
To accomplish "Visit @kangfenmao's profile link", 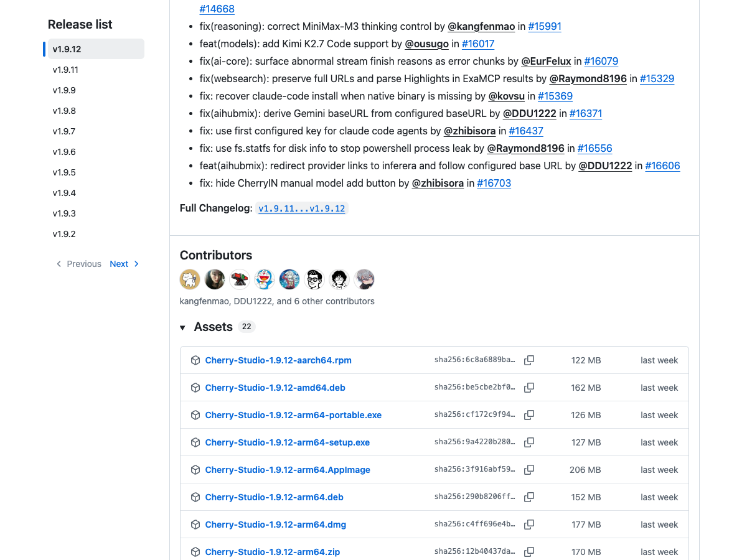I will (482, 26).
